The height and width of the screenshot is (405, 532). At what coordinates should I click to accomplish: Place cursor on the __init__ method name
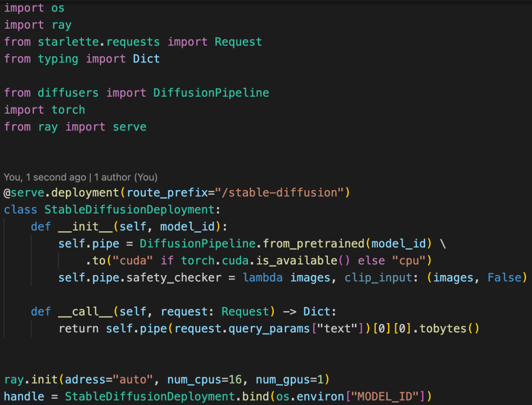(85, 227)
